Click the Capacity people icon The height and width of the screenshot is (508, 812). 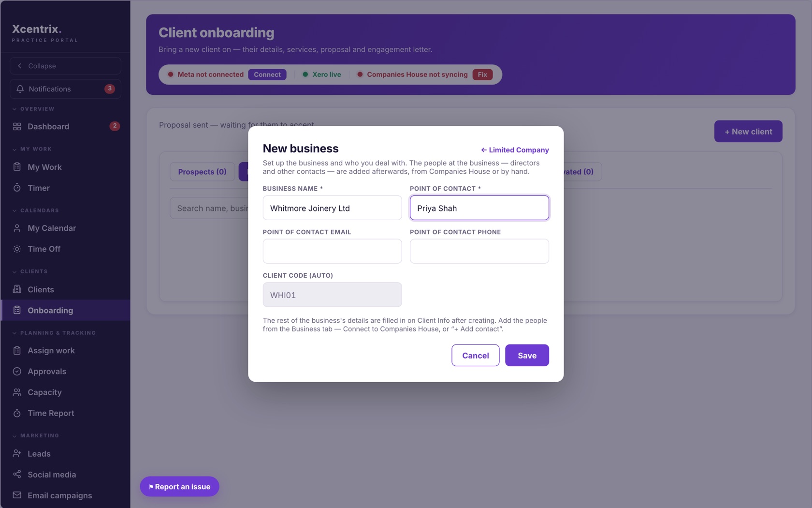[17, 392]
